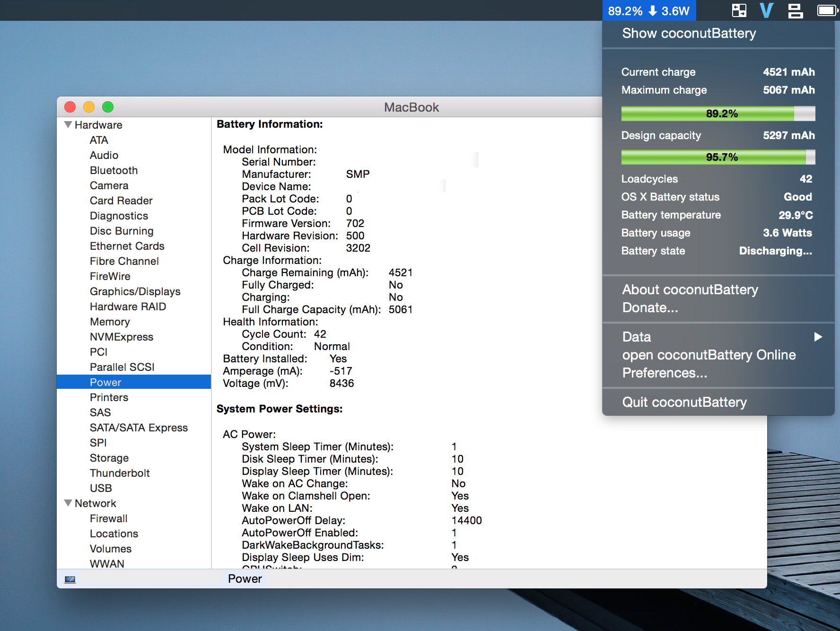Select Disc Burning in the sidebar

click(122, 231)
